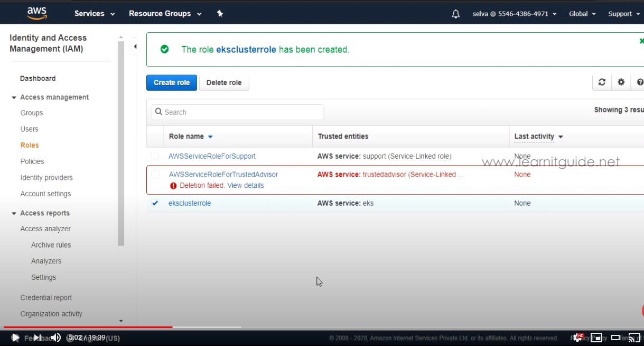
Task: Open the help question mark icon
Action: [x=640, y=82]
